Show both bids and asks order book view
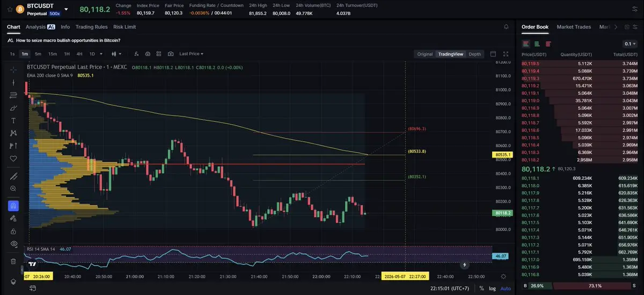Screen dimensions: 644x295 [x=526, y=44]
